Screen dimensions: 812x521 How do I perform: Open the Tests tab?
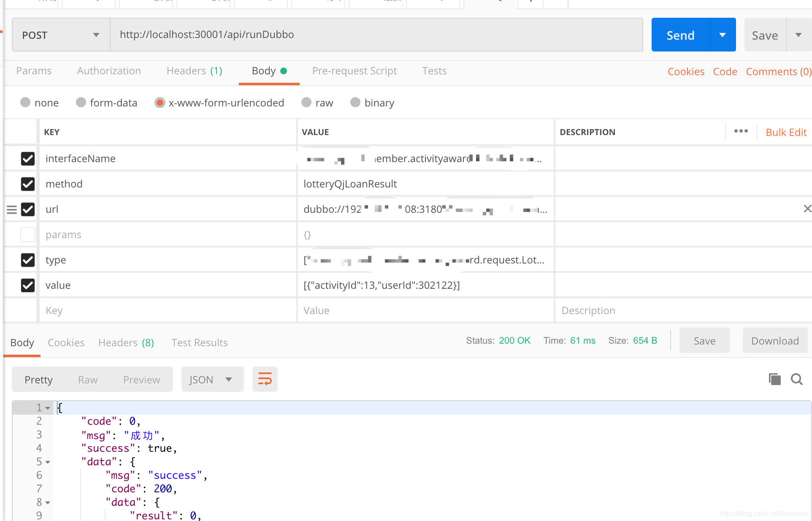tap(434, 71)
